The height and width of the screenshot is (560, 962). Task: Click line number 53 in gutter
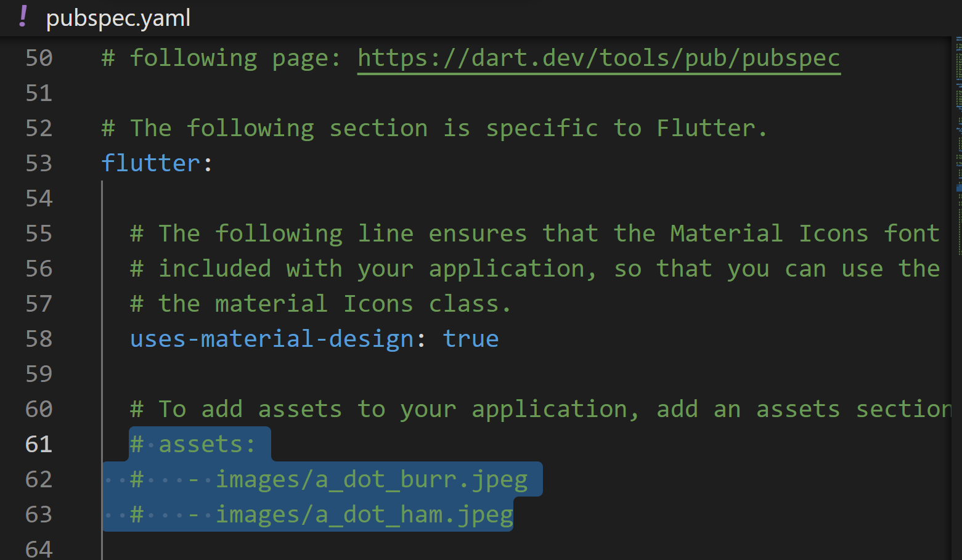point(39,163)
